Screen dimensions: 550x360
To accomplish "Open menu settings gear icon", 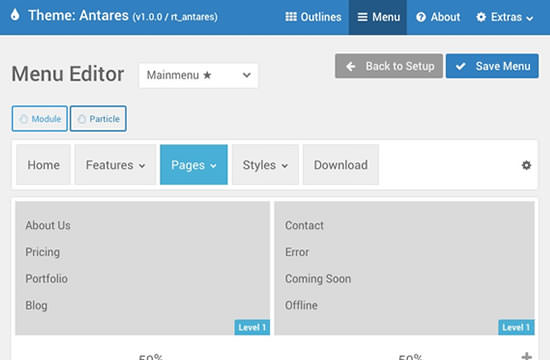I will click(x=526, y=165).
